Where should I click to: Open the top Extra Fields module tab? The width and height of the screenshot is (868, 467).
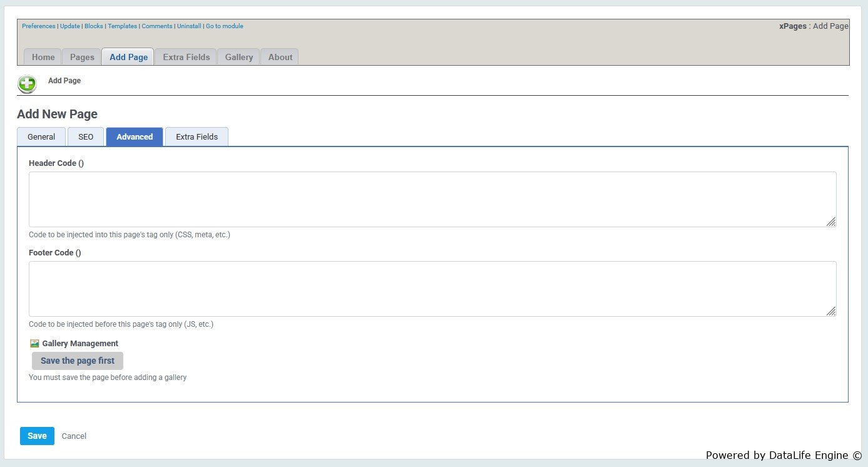coord(186,57)
